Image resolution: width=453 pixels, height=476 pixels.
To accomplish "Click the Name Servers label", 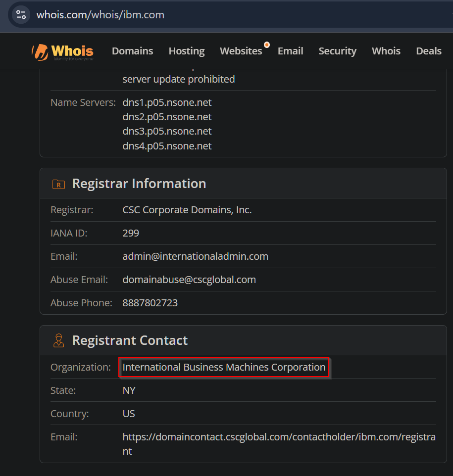I will 83,102.
